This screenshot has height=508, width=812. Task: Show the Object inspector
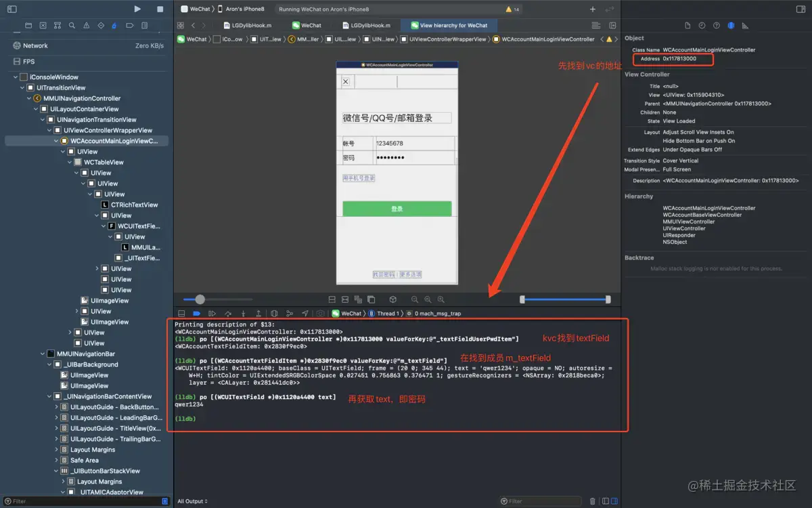tap(731, 26)
